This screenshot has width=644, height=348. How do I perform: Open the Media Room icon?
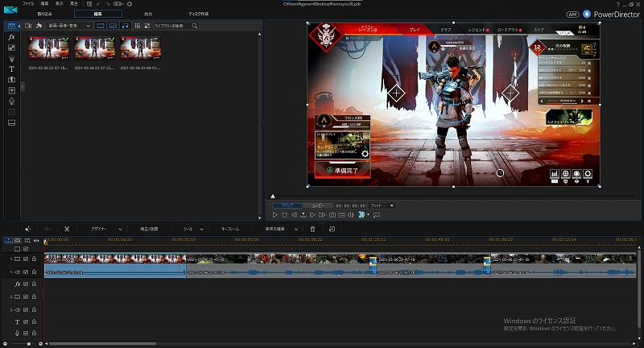[11, 26]
